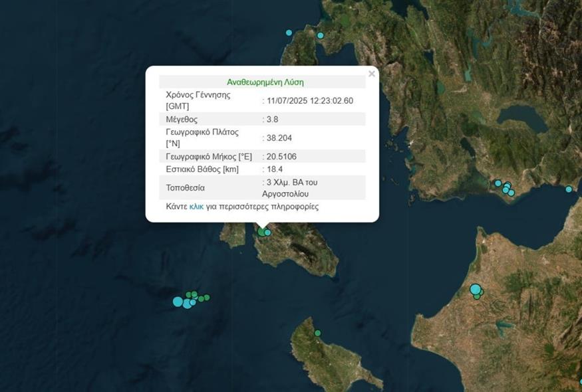
Task: Close the earthquake info popup
Action: tap(372, 74)
